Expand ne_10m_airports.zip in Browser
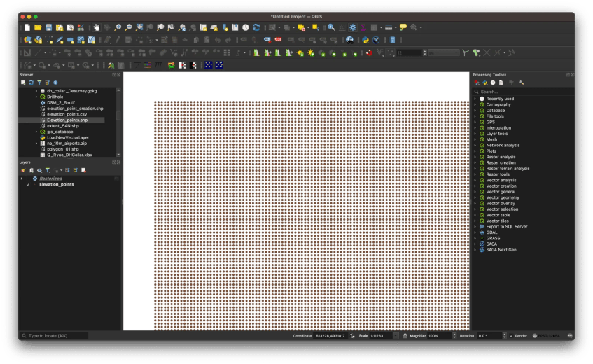The width and height of the screenshot is (593, 364). 36,143
